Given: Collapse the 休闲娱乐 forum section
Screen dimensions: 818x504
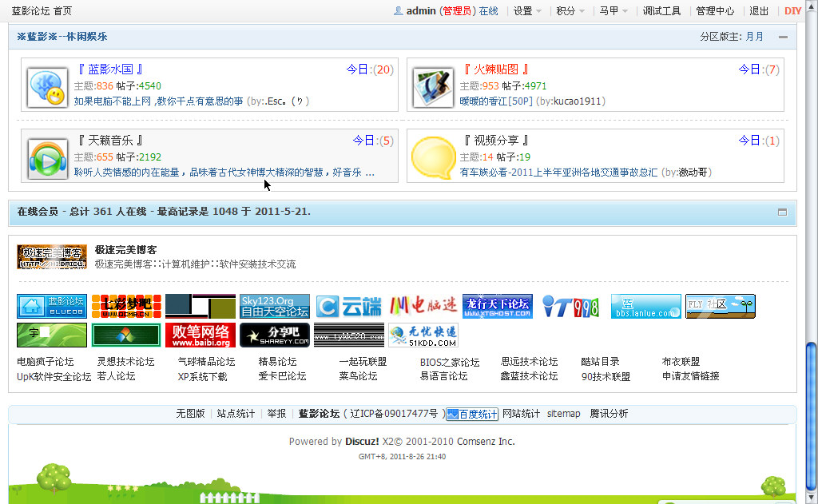Looking at the screenshot, I should point(783,37).
